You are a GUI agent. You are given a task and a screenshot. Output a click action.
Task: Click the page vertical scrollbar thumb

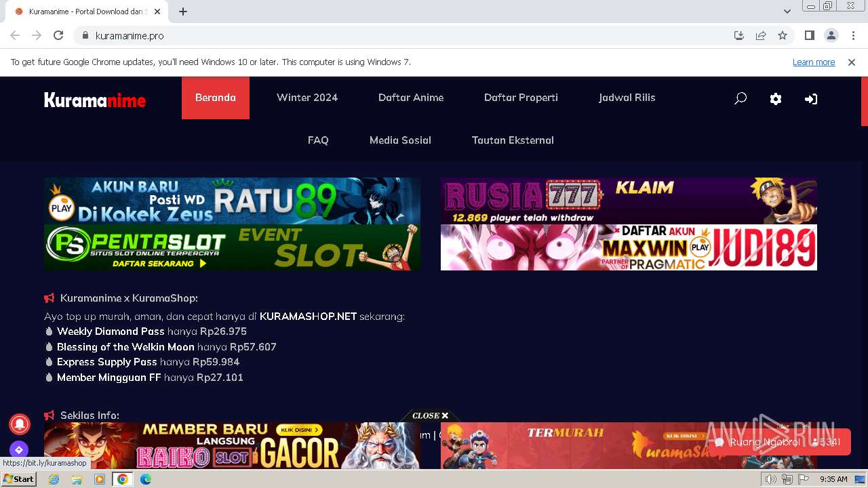click(x=865, y=101)
